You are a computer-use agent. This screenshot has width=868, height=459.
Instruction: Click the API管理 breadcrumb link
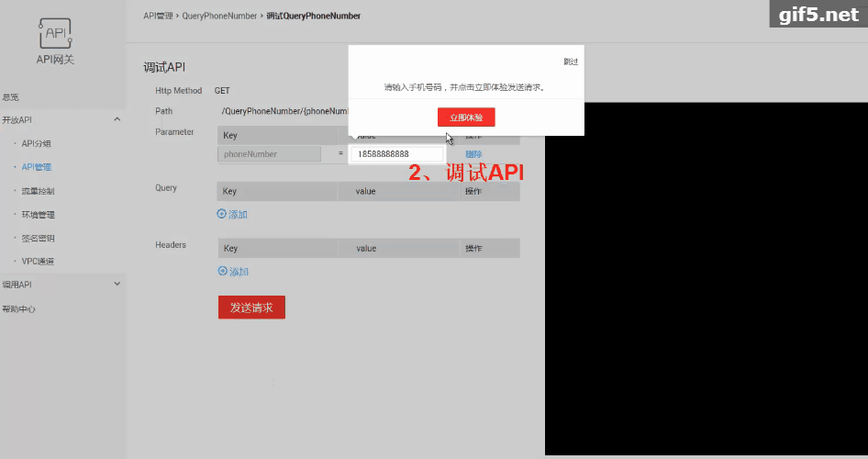[159, 16]
